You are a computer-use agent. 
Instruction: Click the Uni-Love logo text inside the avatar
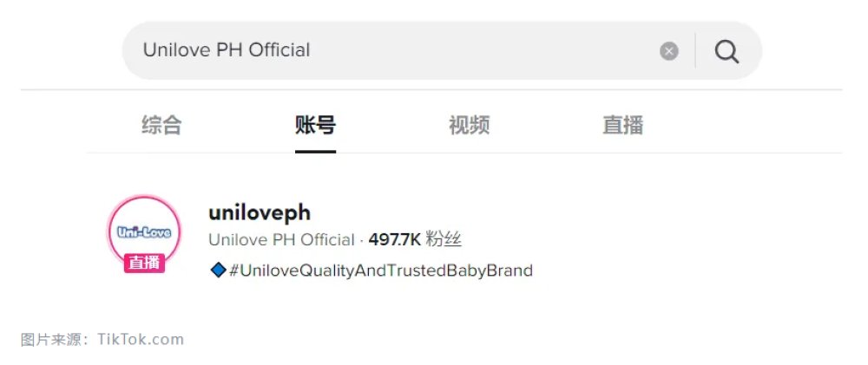tap(144, 232)
